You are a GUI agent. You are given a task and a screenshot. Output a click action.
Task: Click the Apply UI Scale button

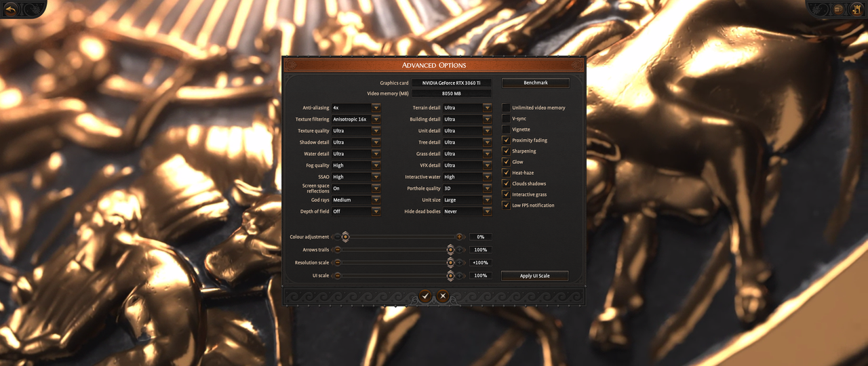click(535, 276)
